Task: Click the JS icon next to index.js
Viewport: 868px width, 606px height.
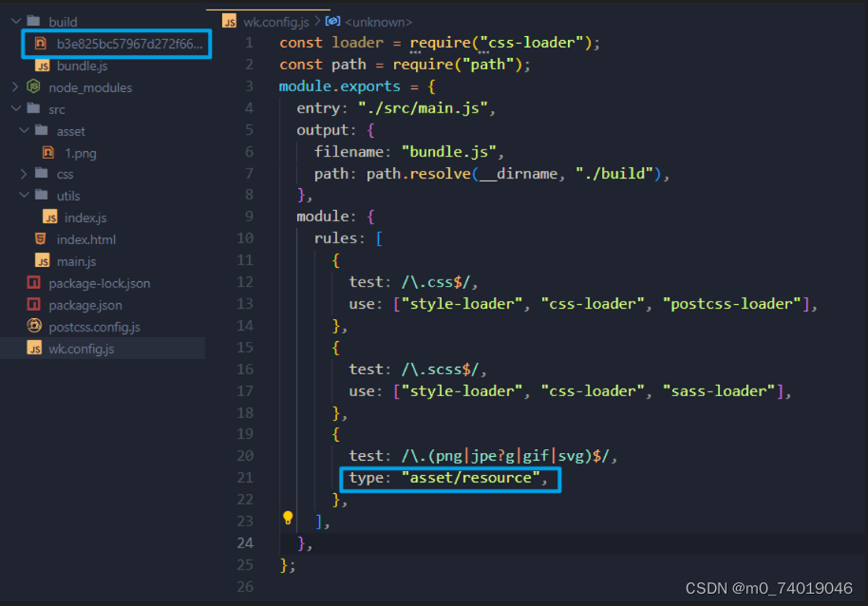Action: pos(52,218)
